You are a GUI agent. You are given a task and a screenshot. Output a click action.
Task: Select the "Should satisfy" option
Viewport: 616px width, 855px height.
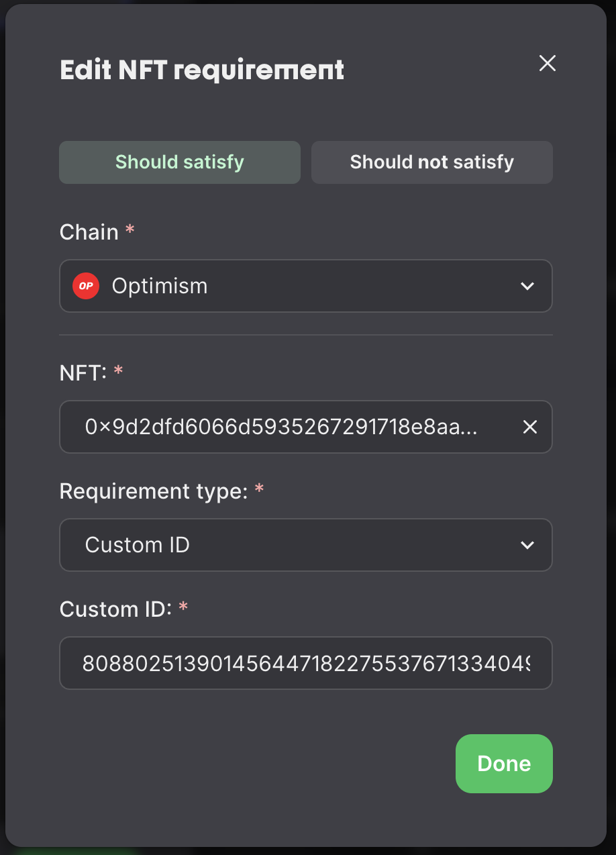pyautogui.click(x=180, y=162)
